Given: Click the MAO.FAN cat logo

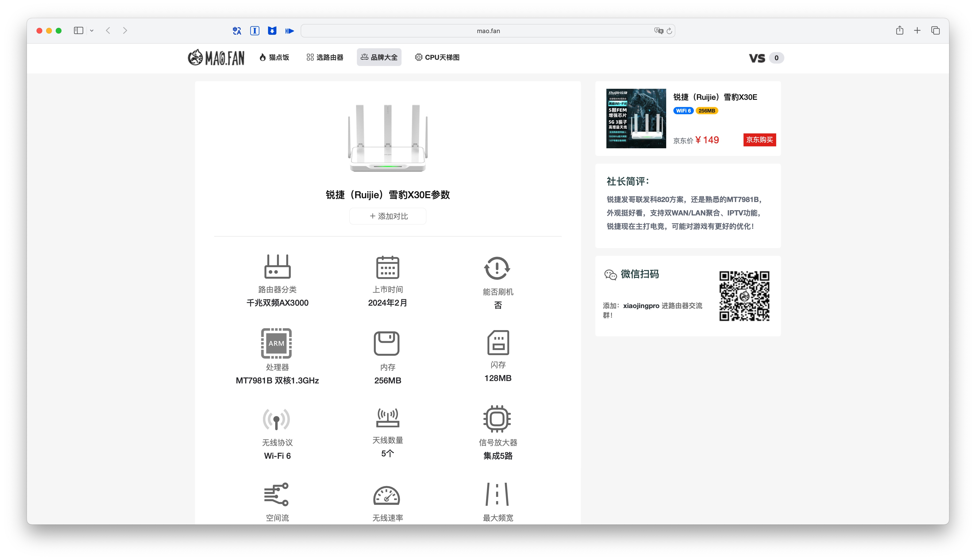Looking at the screenshot, I should point(216,57).
